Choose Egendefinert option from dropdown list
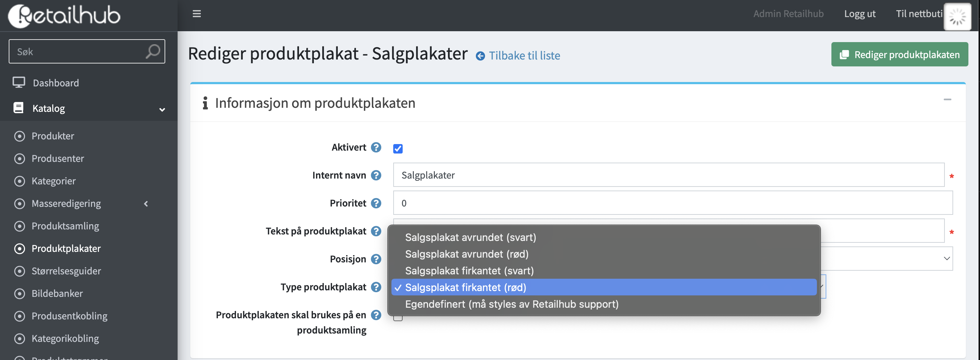The image size is (980, 360). pos(511,304)
